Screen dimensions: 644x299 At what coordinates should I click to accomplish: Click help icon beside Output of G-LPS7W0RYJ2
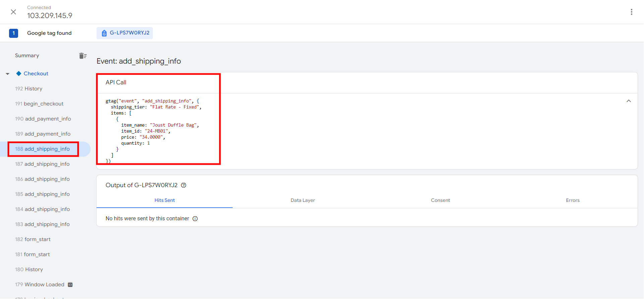tap(184, 185)
